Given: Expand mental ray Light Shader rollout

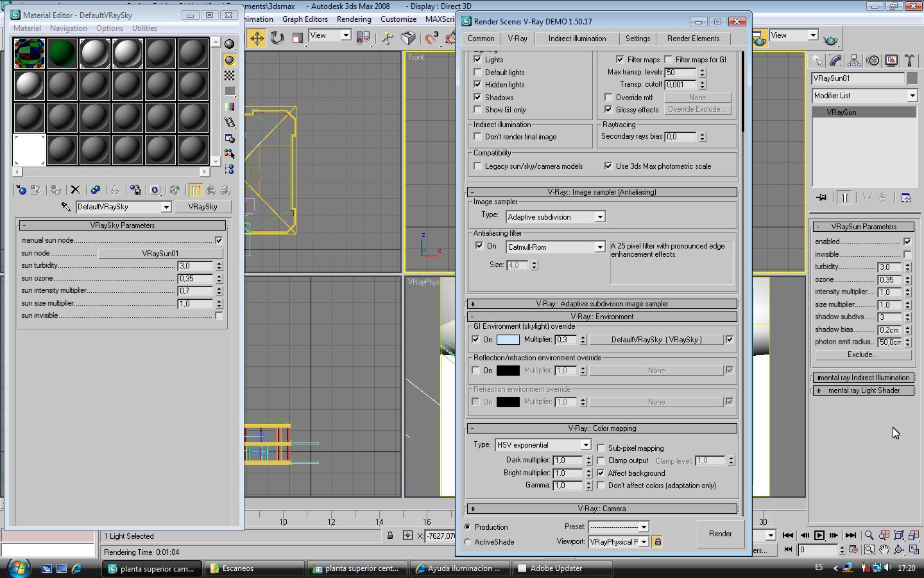Looking at the screenshot, I should pyautogui.click(x=863, y=390).
